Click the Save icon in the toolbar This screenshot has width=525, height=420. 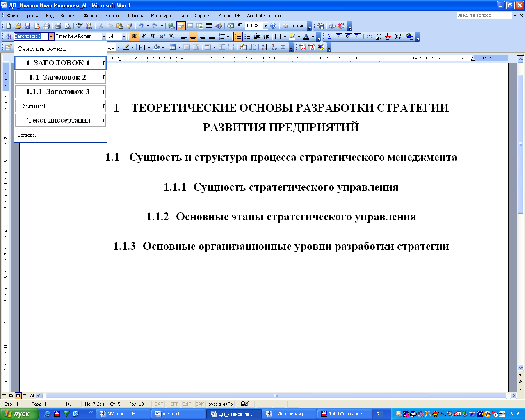(27, 26)
